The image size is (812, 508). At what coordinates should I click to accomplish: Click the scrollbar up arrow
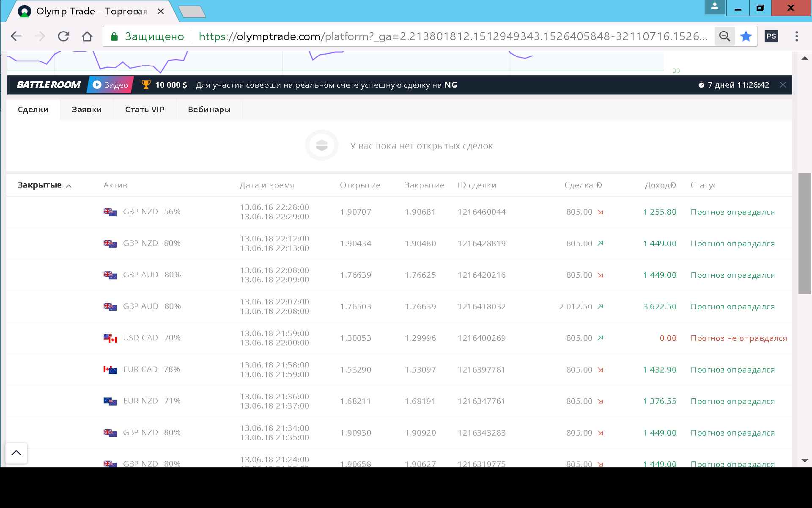click(804, 58)
